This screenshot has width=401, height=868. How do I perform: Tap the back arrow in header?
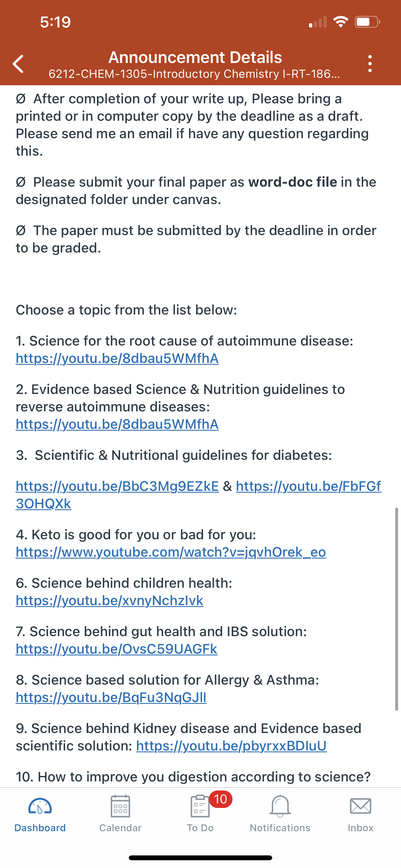18,64
